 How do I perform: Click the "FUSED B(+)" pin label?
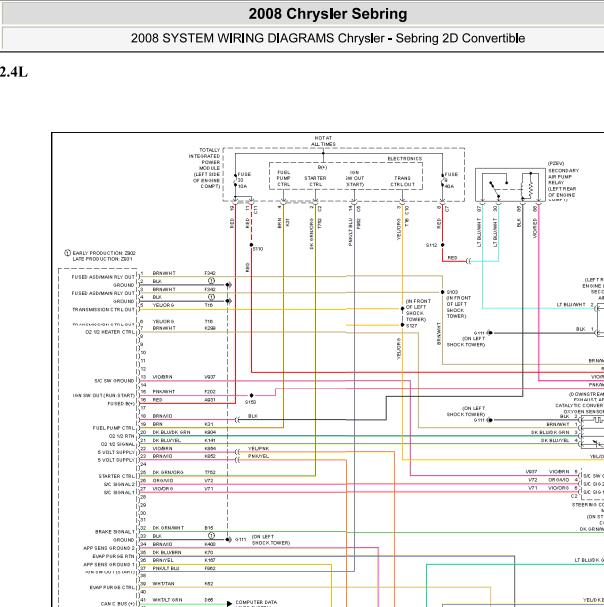(x=121, y=403)
